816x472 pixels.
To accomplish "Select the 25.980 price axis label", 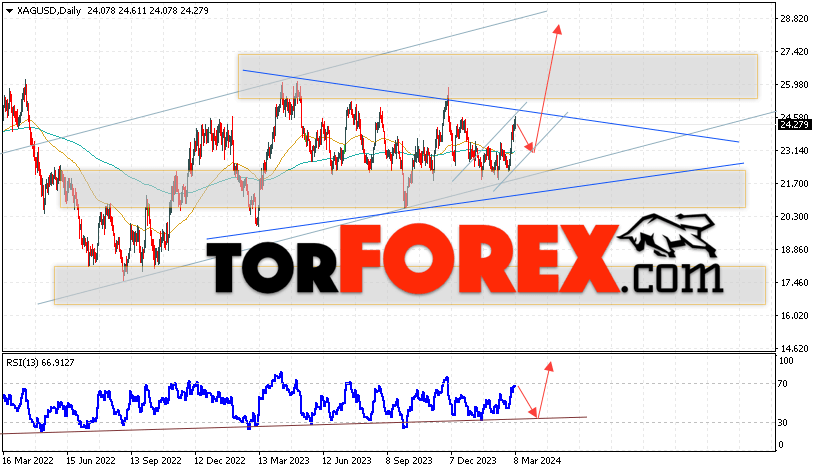I will 795,85.
